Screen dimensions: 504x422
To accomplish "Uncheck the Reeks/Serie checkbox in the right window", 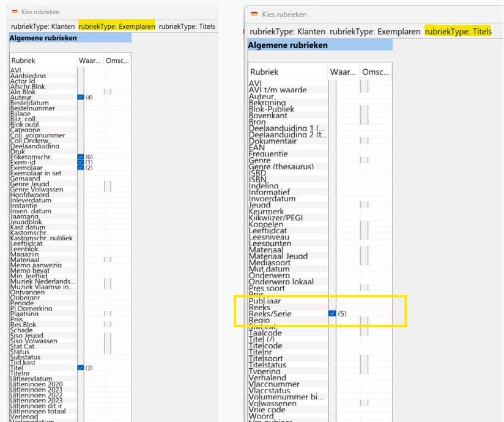I will (332, 313).
